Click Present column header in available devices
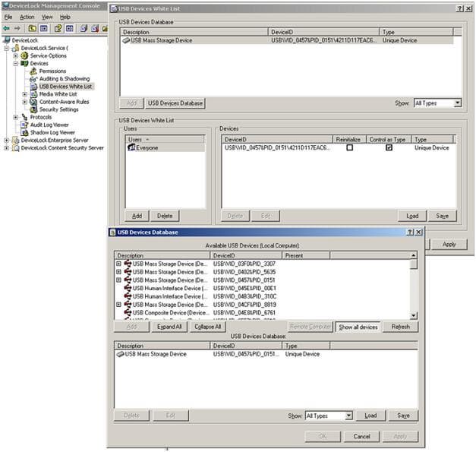Screen dimensions: 476x452 pos(306,255)
